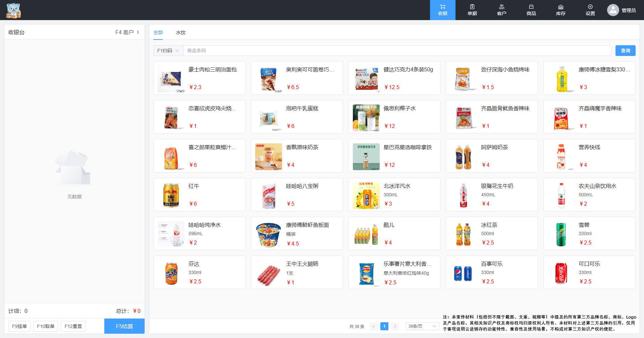
Task: Select page 1 in pagination
Action: pos(384,326)
